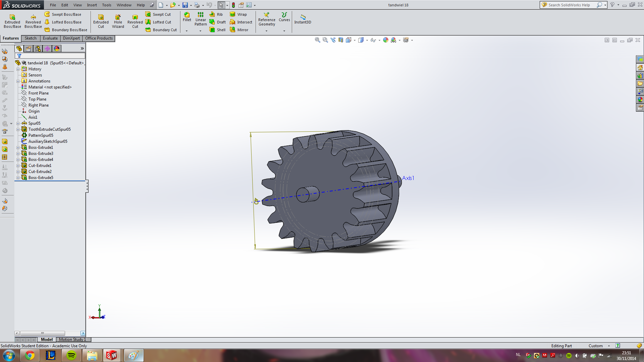Select the Draft tool
644x362 pixels.
tap(217, 22)
